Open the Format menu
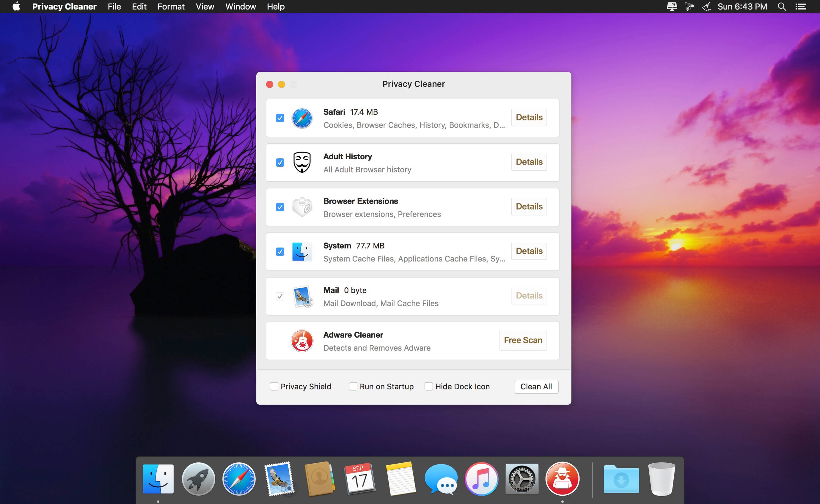Viewport: 820px width, 504px height. (x=171, y=7)
